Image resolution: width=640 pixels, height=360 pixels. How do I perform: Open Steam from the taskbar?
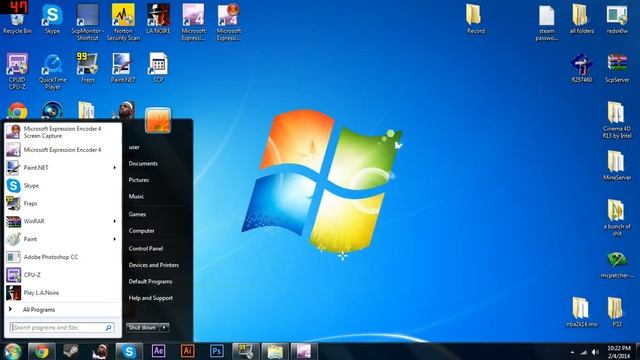pos(71,351)
